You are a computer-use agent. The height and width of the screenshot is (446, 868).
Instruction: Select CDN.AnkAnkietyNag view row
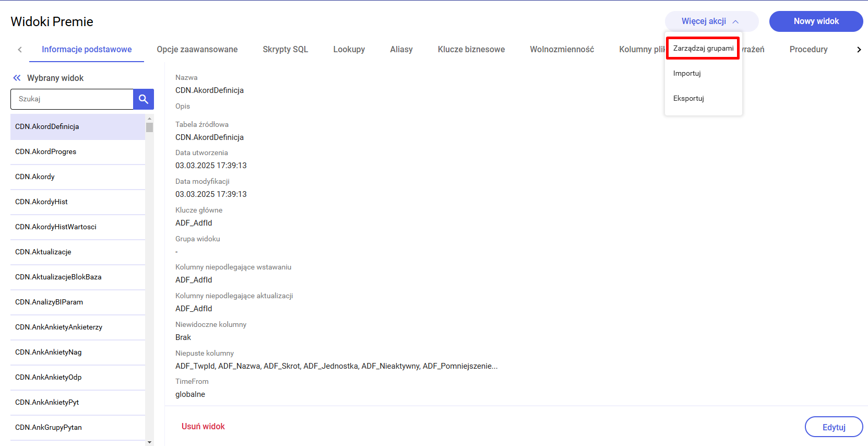click(x=78, y=353)
